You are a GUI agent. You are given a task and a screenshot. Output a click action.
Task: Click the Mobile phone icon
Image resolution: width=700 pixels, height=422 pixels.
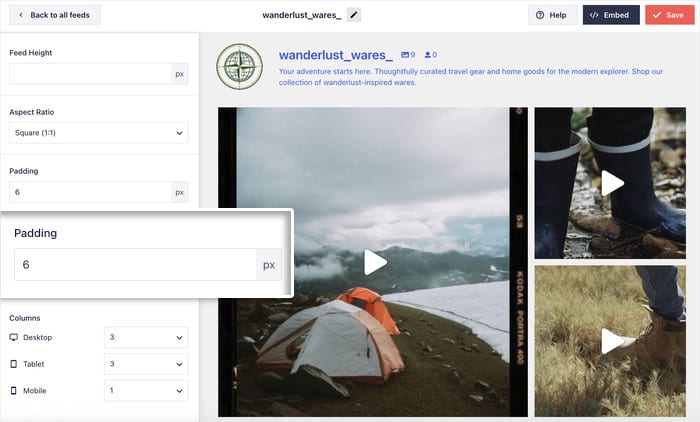point(14,390)
